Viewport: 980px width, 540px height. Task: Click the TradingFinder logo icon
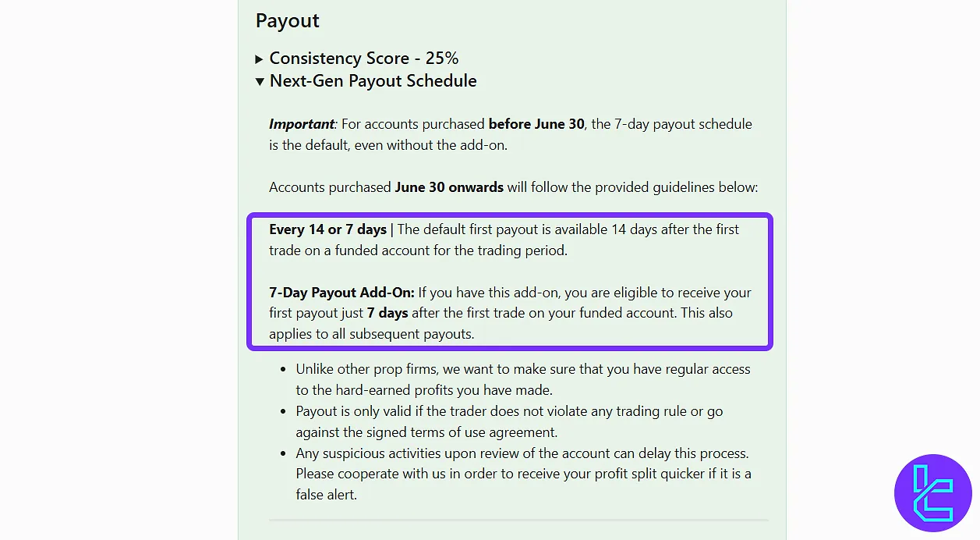932,492
